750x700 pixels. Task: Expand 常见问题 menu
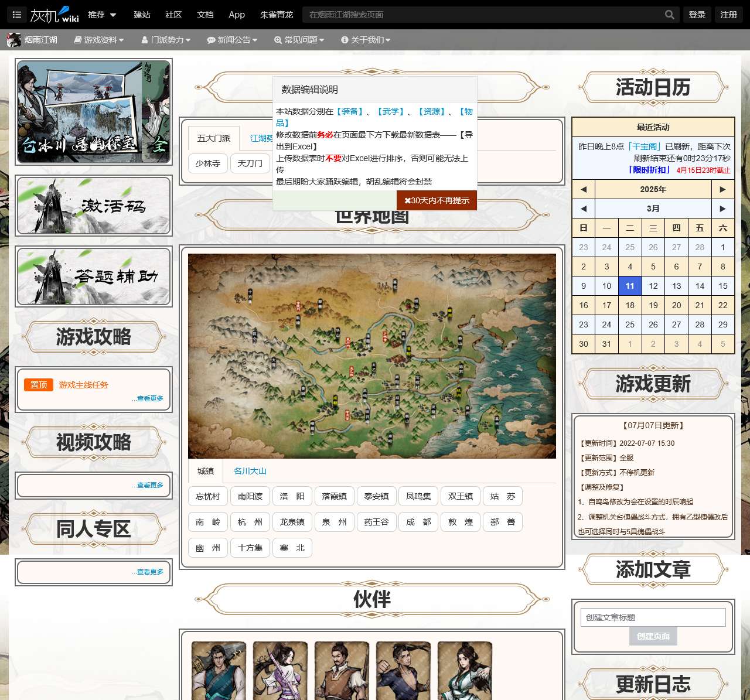(x=299, y=40)
